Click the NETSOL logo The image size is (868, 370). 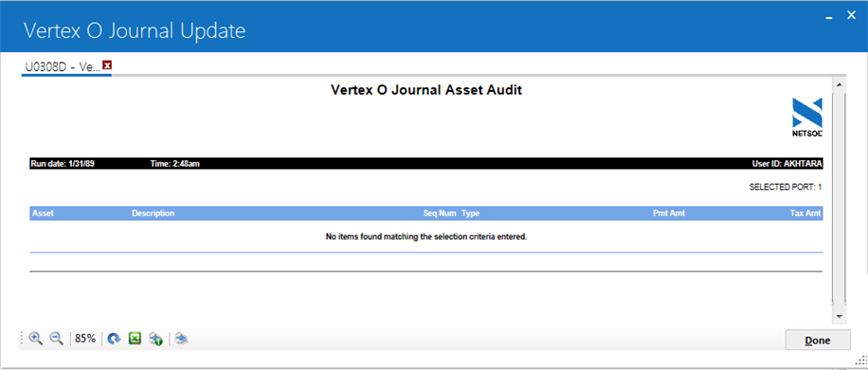[807, 118]
